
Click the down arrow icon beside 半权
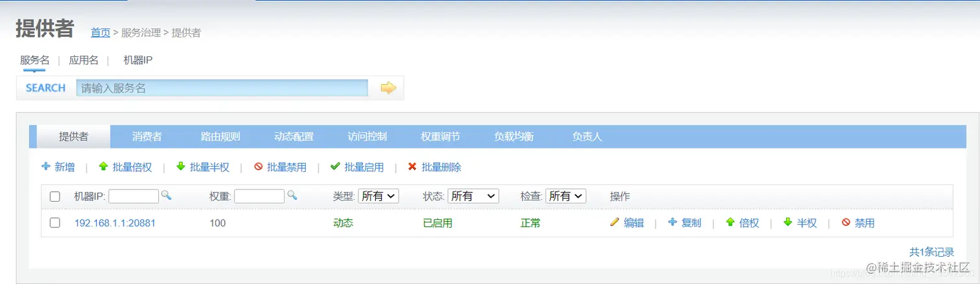(x=788, y=222)
